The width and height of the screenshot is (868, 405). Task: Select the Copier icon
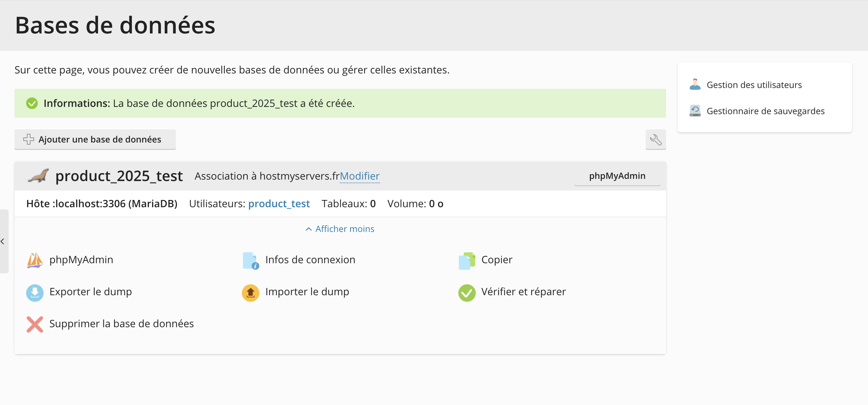pos(467,260)
